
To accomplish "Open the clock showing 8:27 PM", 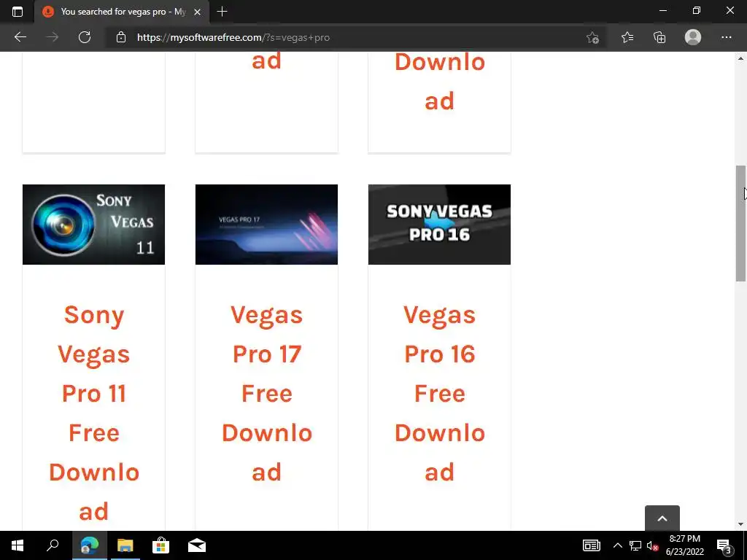I will pyautogui.click(x=684, y=545).
